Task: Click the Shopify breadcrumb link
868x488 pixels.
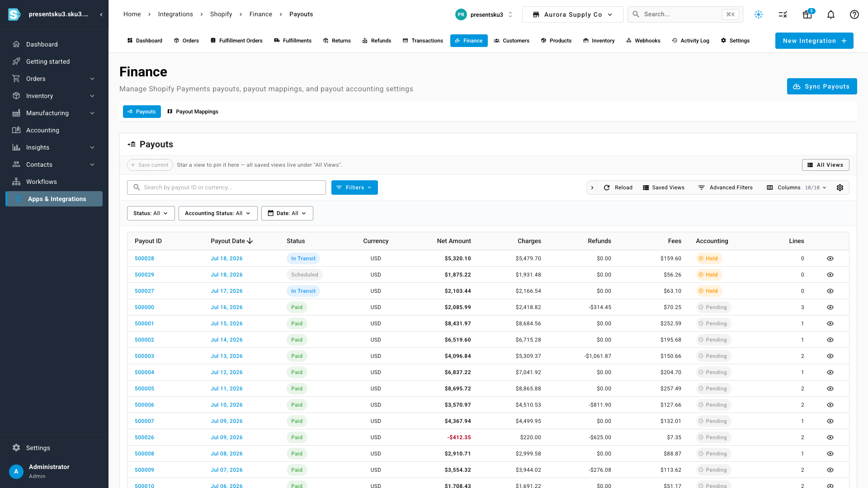Action: pos(221,14)
